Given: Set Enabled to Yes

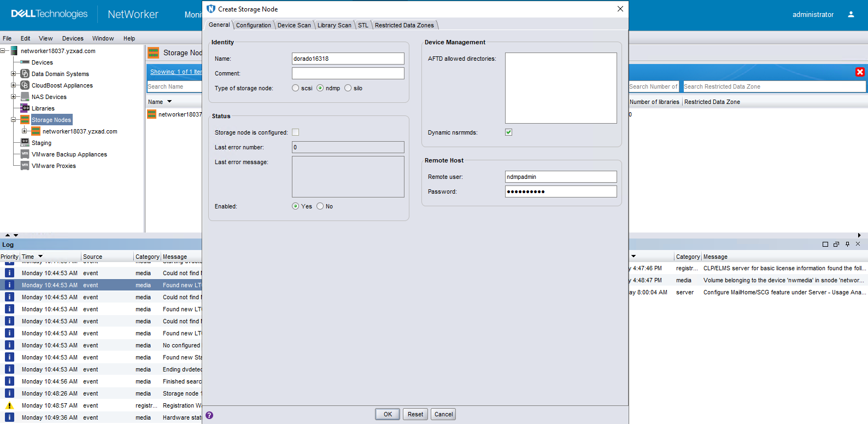Looking at the screenshot, I should (x=296, y=206).
